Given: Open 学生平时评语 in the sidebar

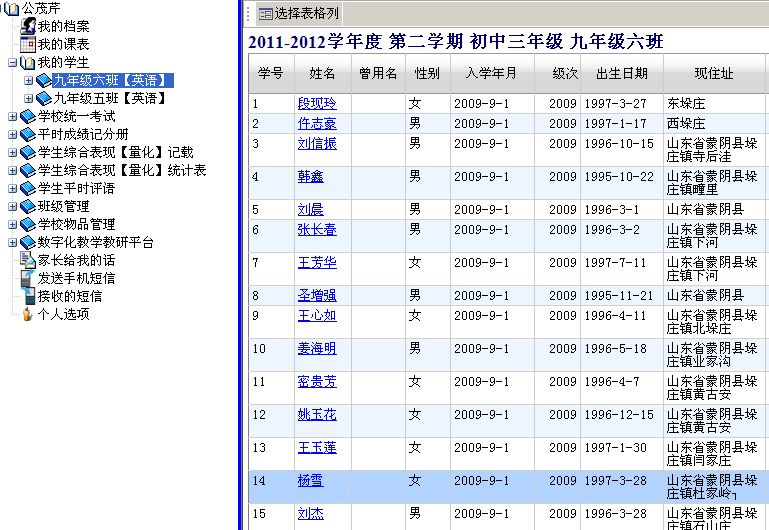Looking at the screenshot, I should (x=76, y=188).
